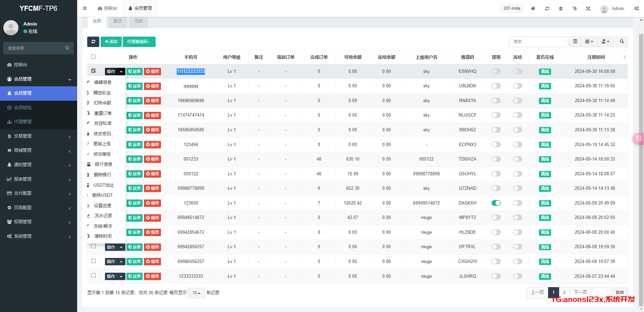Switch to the 冻结 tab

pos(138,21)
